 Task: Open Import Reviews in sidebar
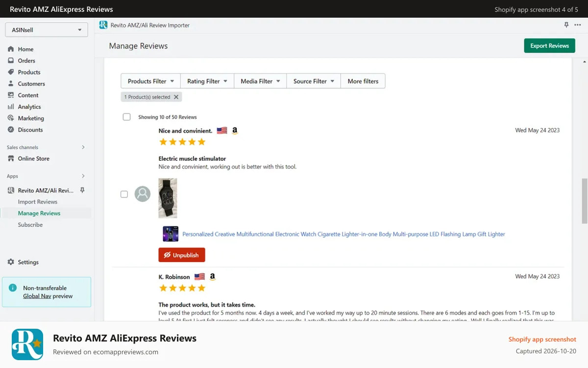[38, 202]
